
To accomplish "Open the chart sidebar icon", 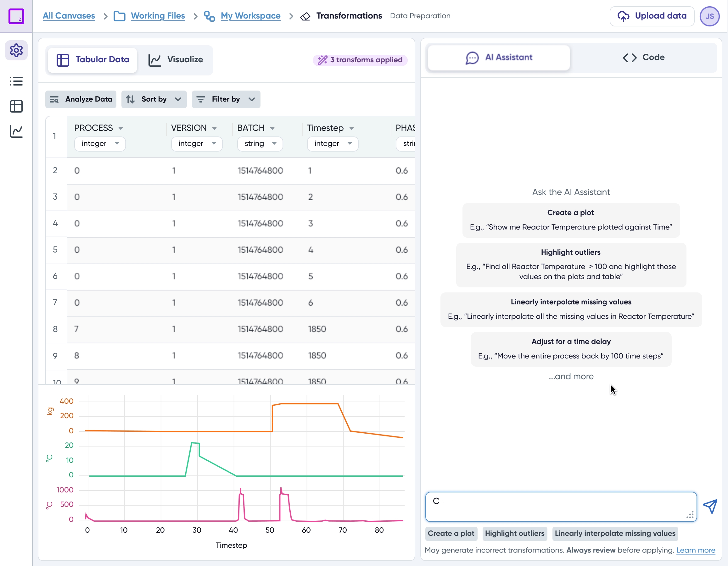I will click(x=16, y=131).
